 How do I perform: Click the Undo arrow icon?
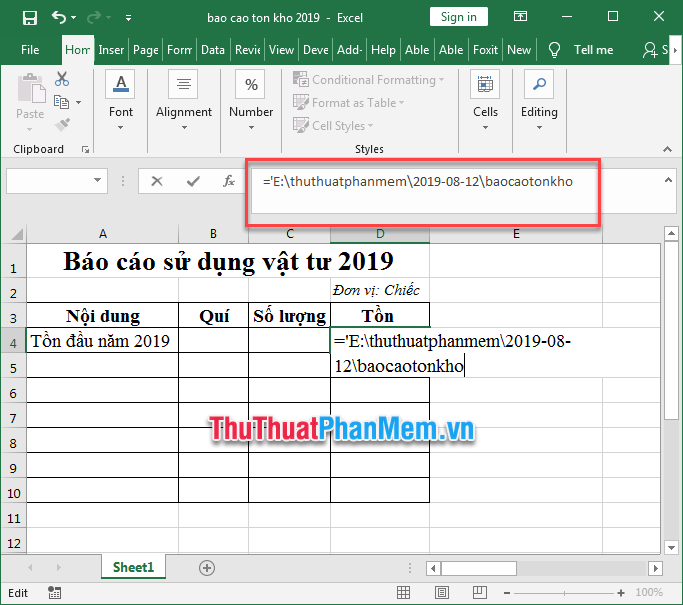[59, 17]
